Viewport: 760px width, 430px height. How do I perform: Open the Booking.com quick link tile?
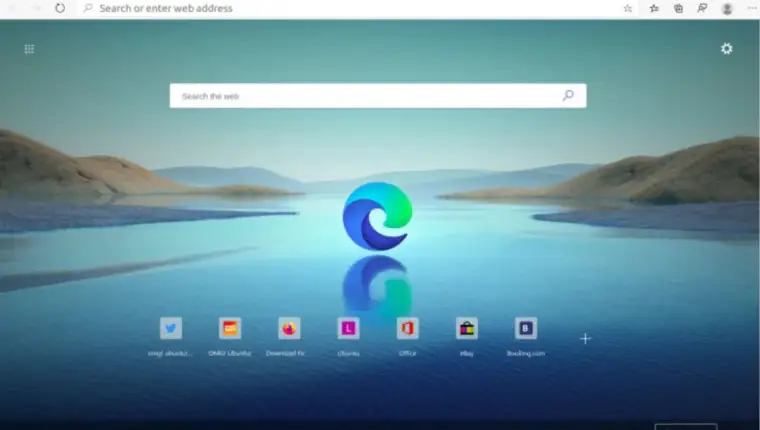coord(525,328)
